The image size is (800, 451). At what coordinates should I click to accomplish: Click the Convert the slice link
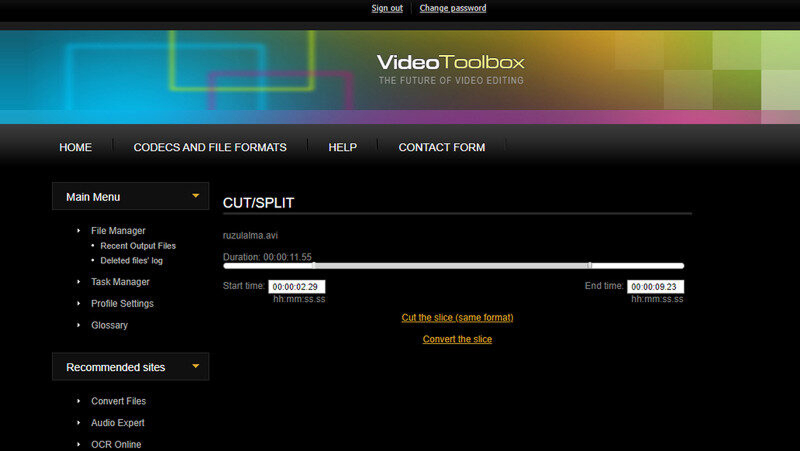click(x=457, y=340)
